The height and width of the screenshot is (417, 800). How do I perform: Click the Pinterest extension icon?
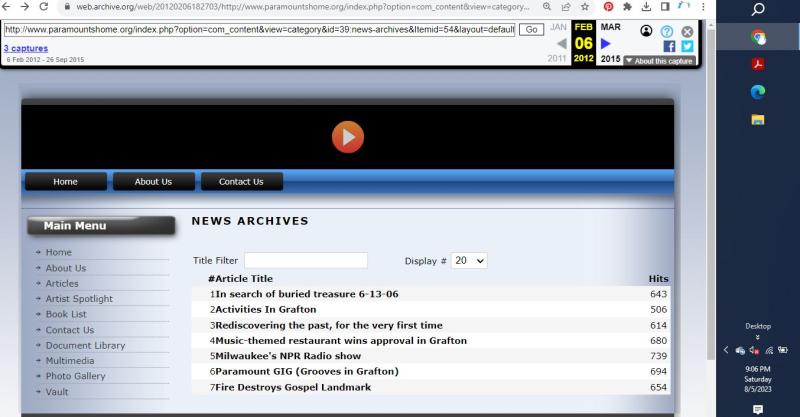coord(608,7)
